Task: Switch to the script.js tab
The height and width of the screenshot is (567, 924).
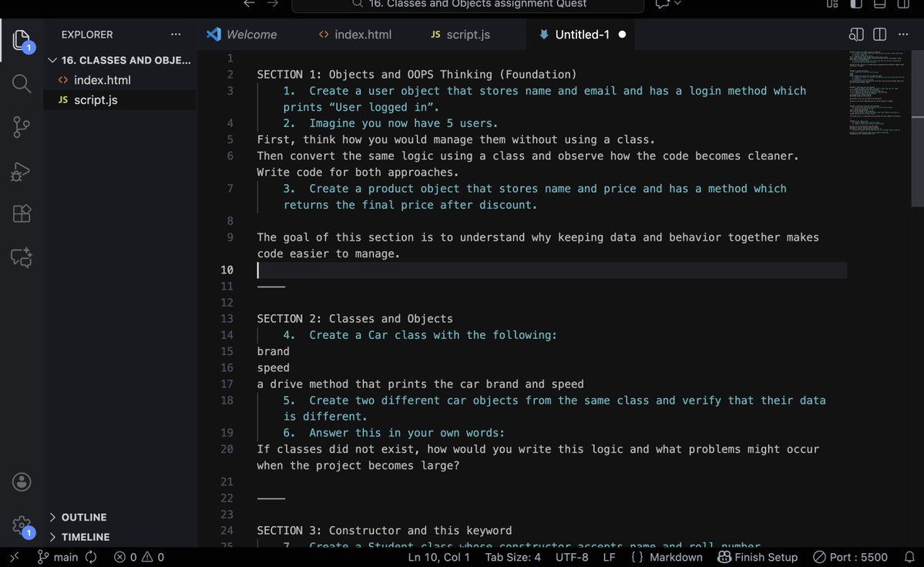Action: click(x=460, y=34)
